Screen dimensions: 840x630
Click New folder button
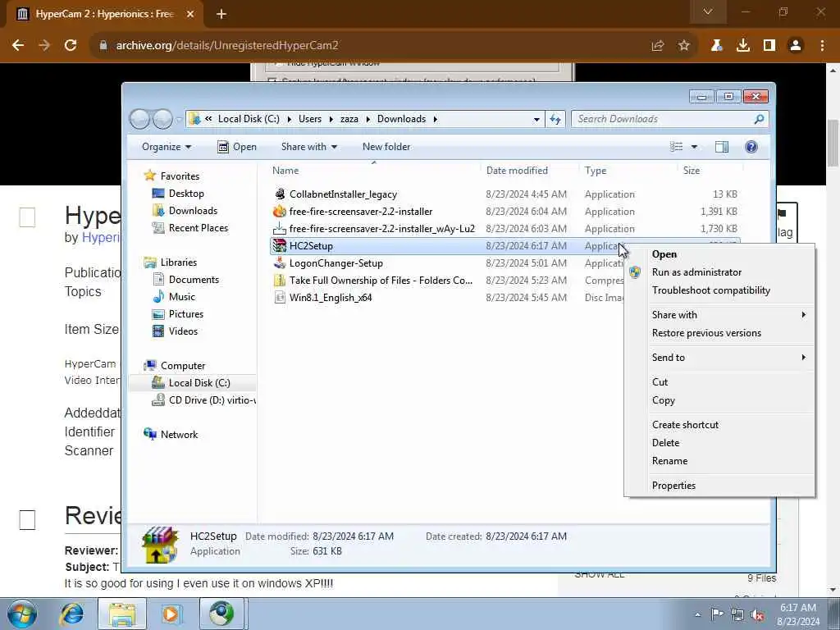(386, 147)
